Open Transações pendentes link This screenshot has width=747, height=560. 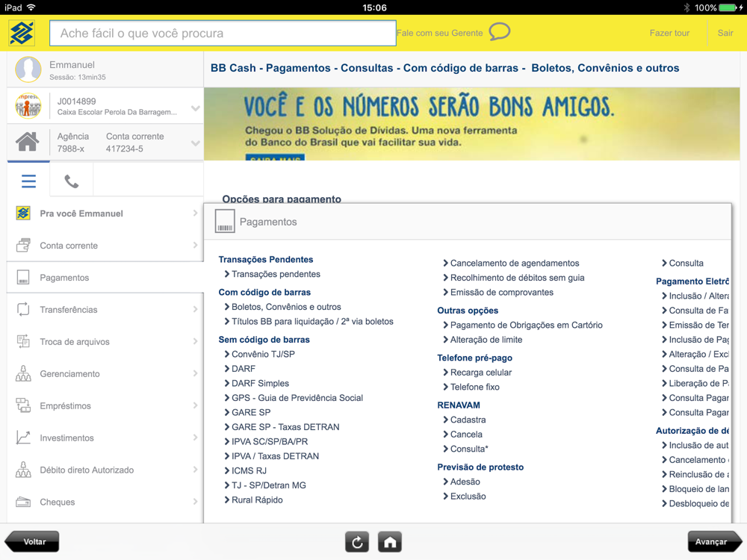click(x=276, y=274)
